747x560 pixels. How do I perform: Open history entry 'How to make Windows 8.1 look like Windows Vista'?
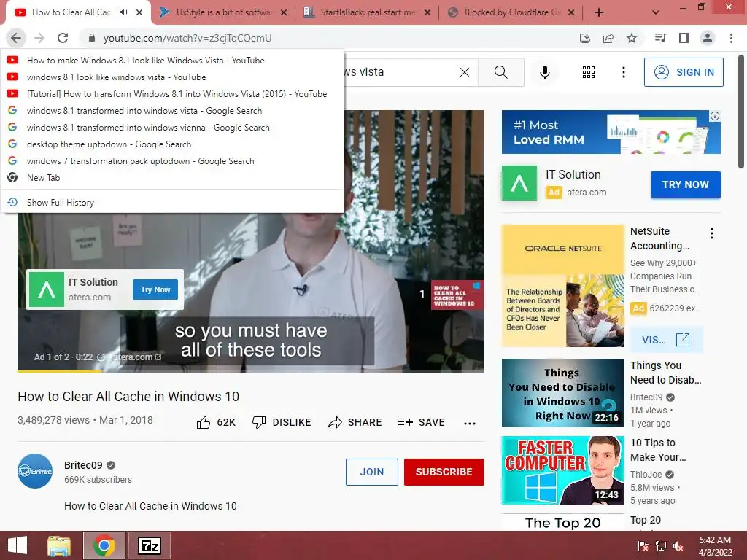[x=172, y=60]
